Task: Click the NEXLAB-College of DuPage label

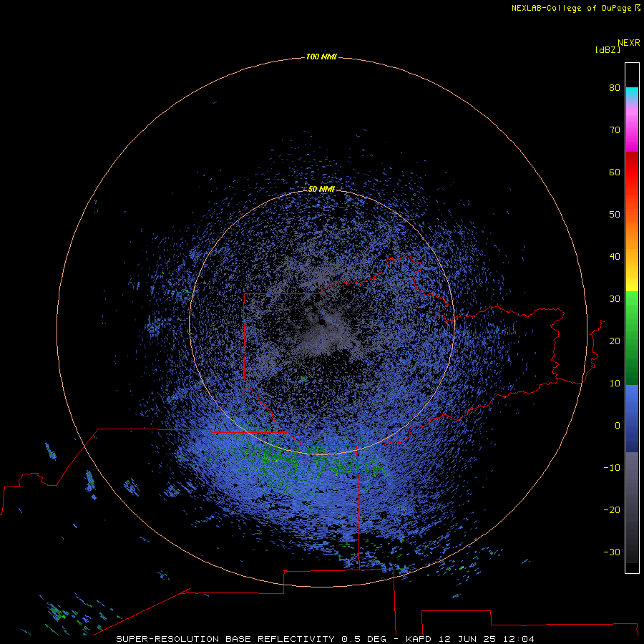Action: (x=571, y=8)
